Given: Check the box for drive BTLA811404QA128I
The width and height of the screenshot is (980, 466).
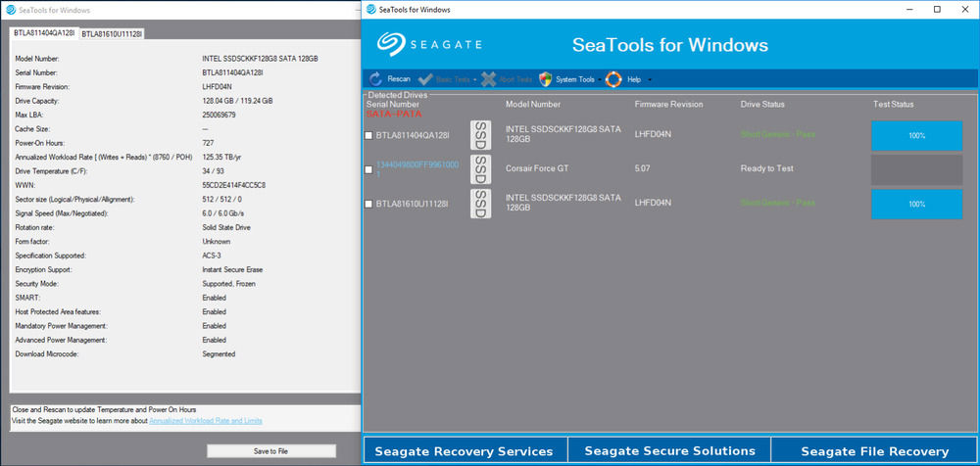Looking at the screenshot, I should point(368,135).
